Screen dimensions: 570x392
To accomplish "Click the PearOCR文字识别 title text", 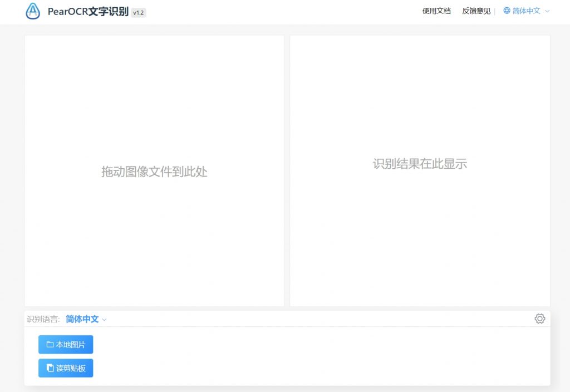I will coord(88,11).
